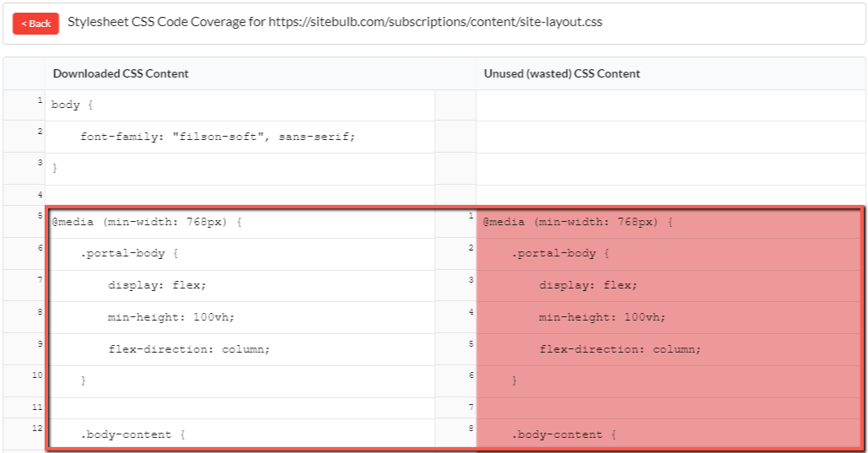
Task: Select @media line in Unused CSS Content column
Action: click(x=578, y=222)
